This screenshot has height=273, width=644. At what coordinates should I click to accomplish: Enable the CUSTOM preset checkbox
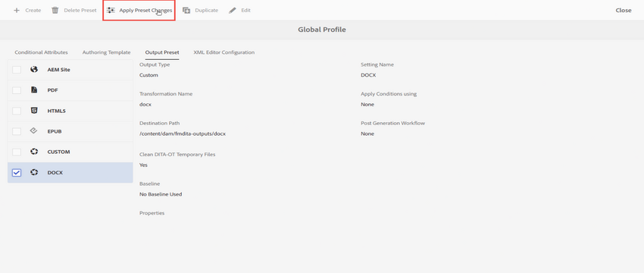click(x=17, y=152)
